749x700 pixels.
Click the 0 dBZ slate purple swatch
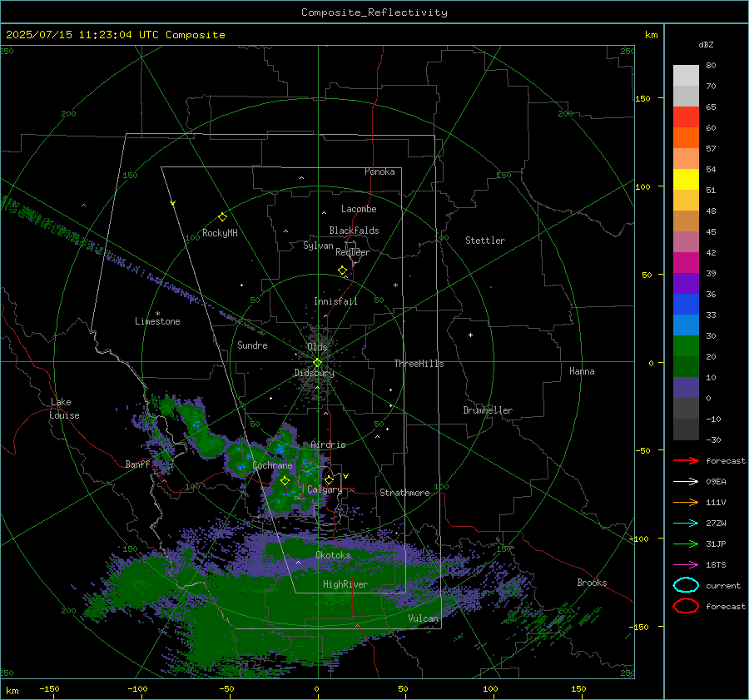pos(686,388)
